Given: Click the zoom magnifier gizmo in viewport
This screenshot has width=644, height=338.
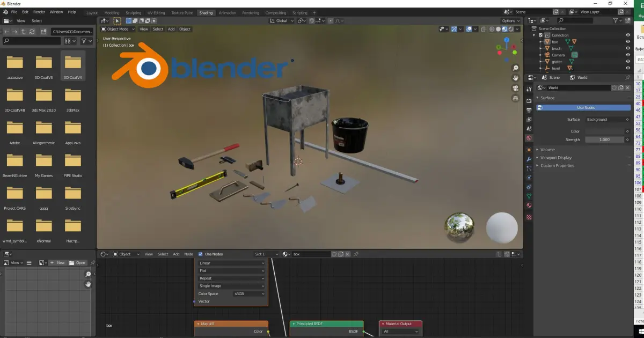Looking at the screenshot, I should tap(515, 68).
